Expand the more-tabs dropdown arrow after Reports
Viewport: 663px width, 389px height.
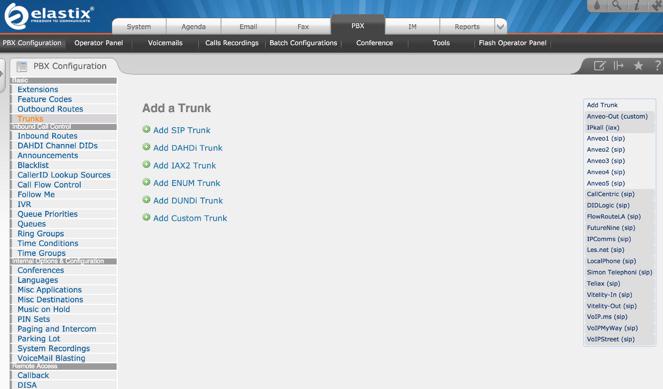pos(500,27)
